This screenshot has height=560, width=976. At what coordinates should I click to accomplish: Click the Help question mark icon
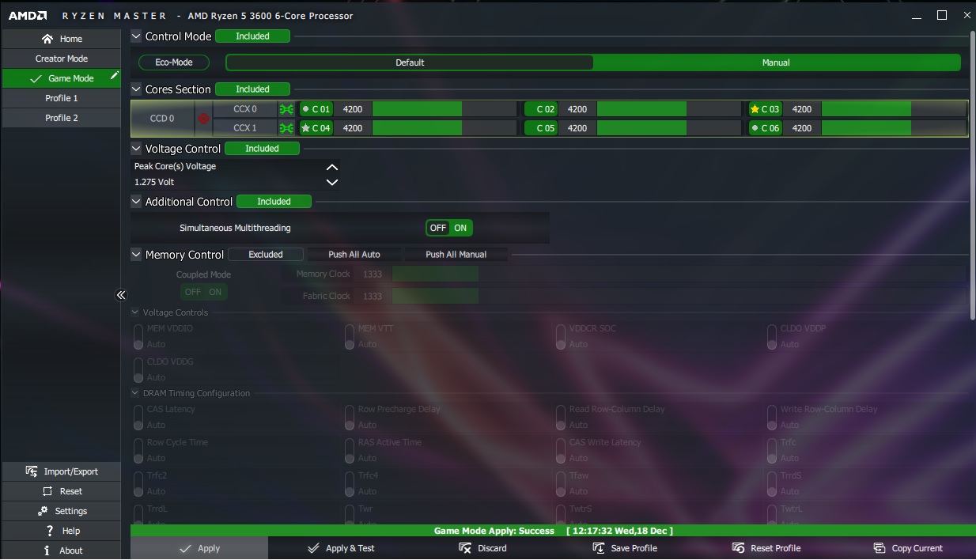(x=51, y=531)
